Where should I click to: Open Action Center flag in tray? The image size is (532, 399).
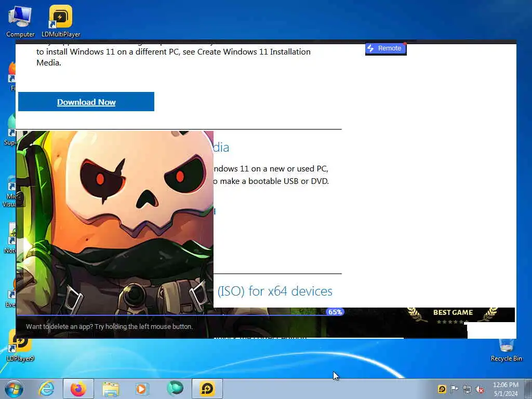pos(454,389)
